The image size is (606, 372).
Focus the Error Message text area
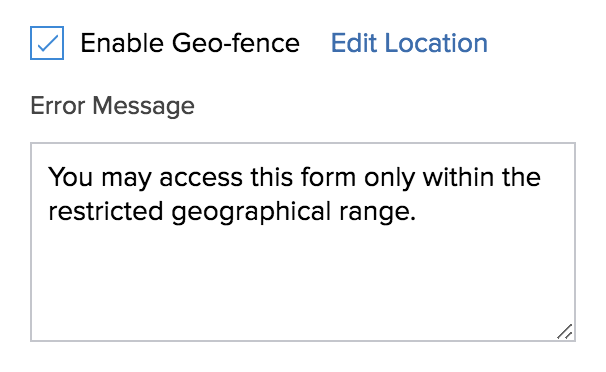[x=303, y=242]
